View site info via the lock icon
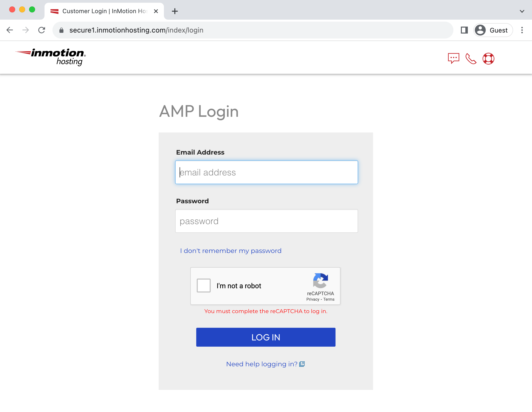Image resolution: width=532 pixels, height=412 pixels. coord(61,30)
